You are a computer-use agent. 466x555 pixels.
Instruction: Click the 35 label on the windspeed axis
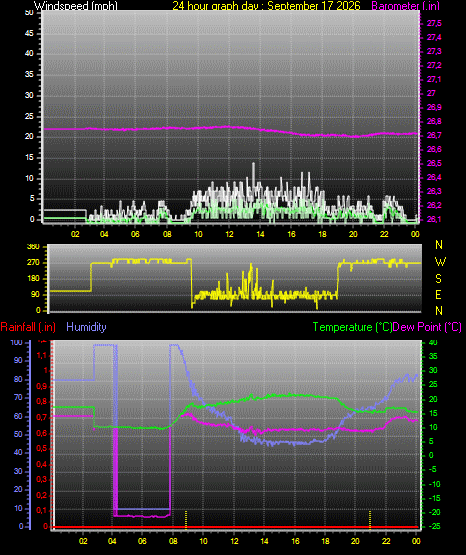pyautogui.click(x=29, y=75)
